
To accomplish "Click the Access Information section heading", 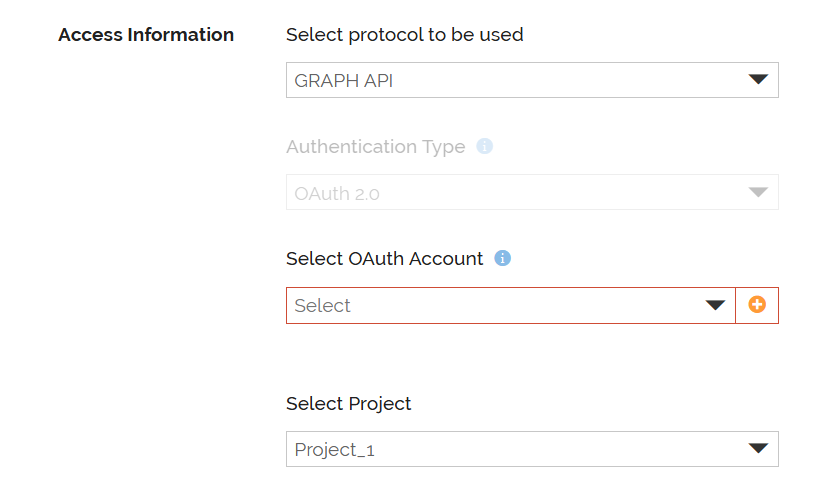I will 146,35.
